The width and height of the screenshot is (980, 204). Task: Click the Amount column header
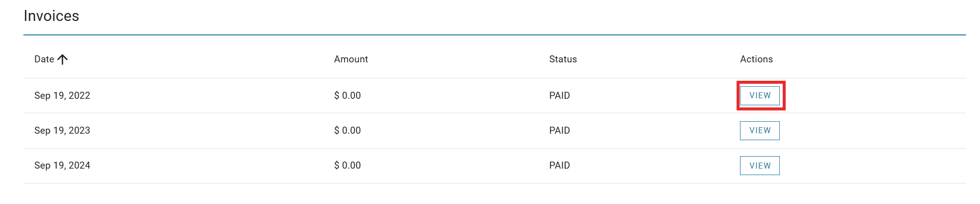[x=351, y=59]
